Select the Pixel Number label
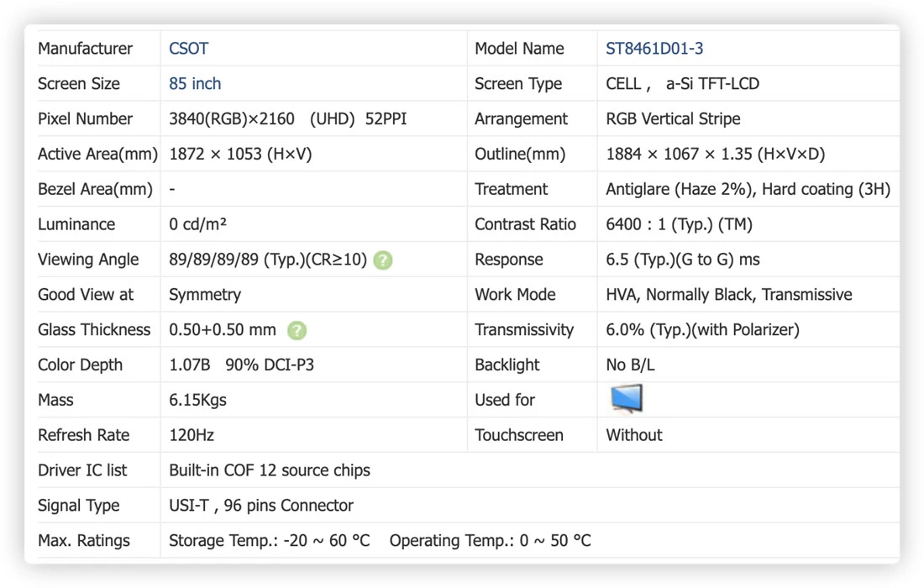This screenshot has width=924, height=588. 85,119
